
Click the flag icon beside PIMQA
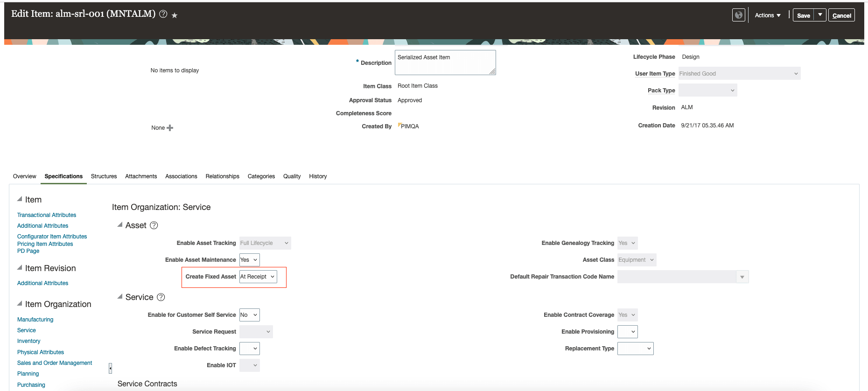pyautogui.click(x=399, y=125)
